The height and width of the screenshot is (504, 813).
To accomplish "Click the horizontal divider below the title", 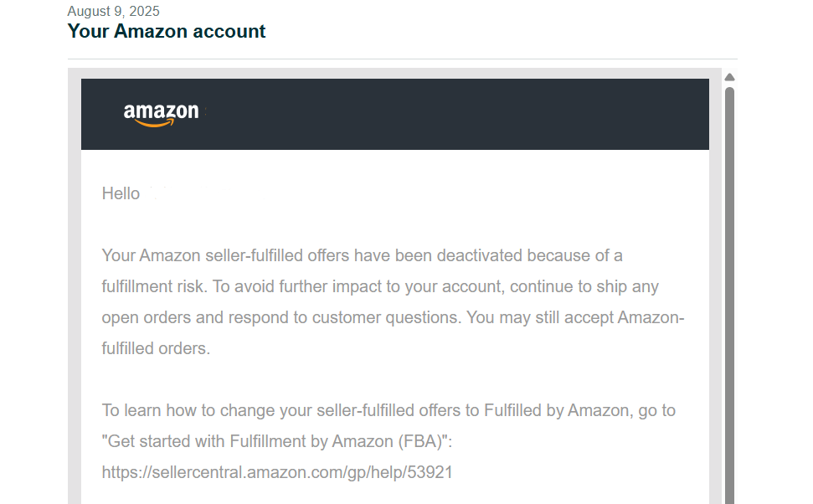I will point(402,59).
